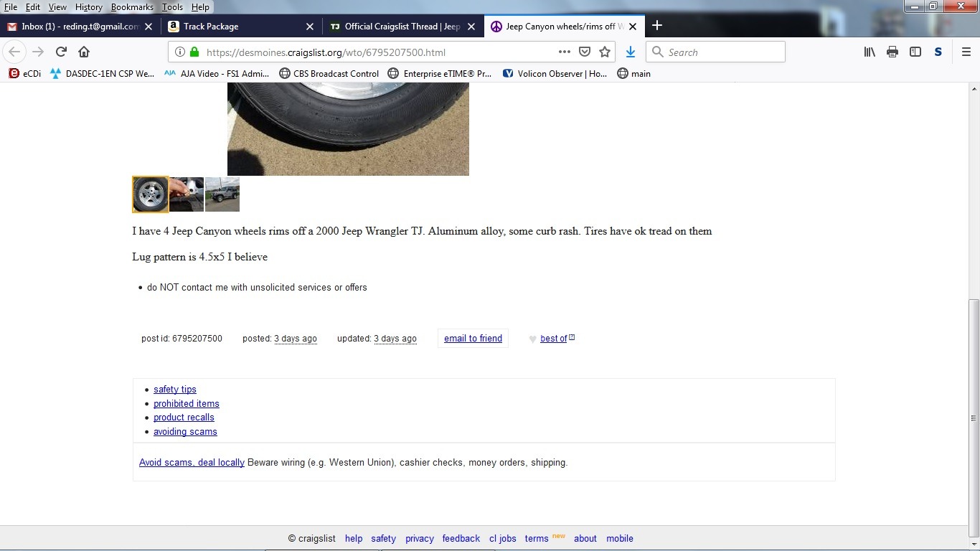Favorite this posting with the heart icon

tap(532, 339)
